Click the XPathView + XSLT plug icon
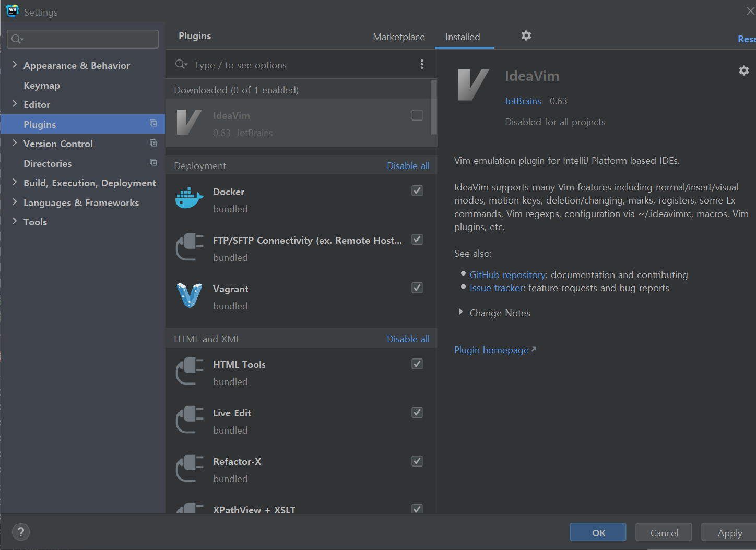 tap(189, 508)
